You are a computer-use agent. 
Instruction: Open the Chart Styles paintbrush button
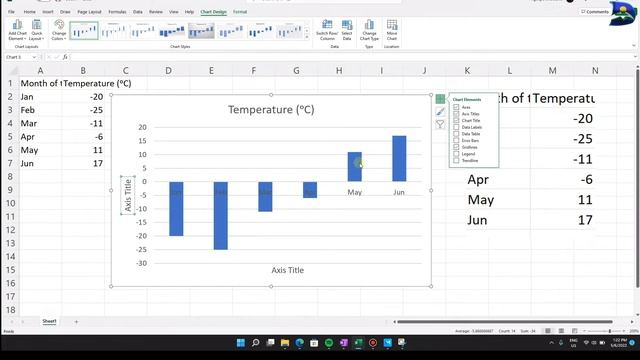pos(440,111)
